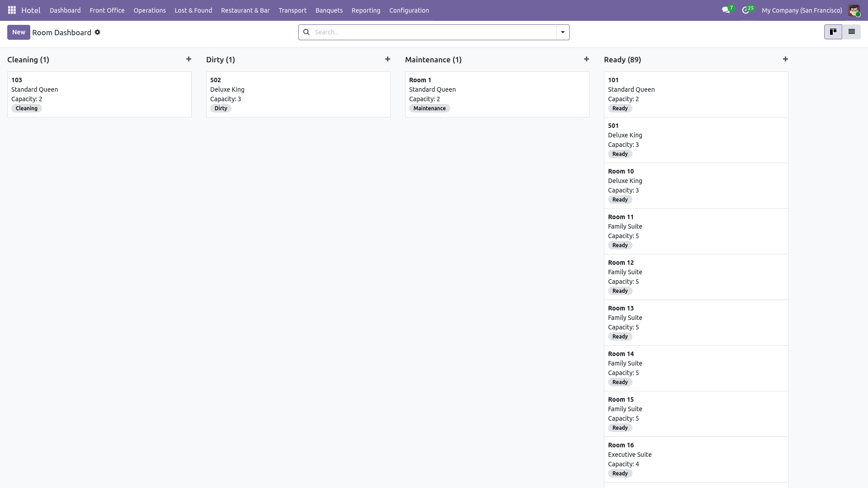
Task: Open the apps grid menu icon
Action: (x=12, y=10)
